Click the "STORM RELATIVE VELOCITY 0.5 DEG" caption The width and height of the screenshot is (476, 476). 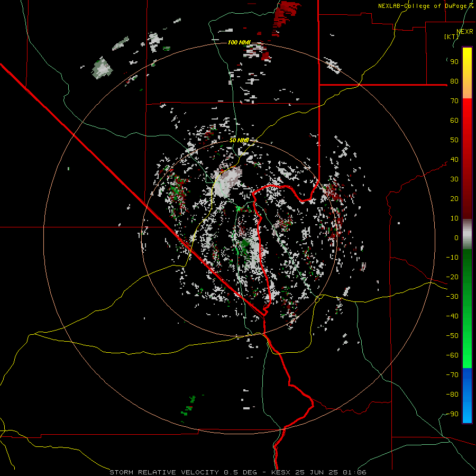point(183,472)
